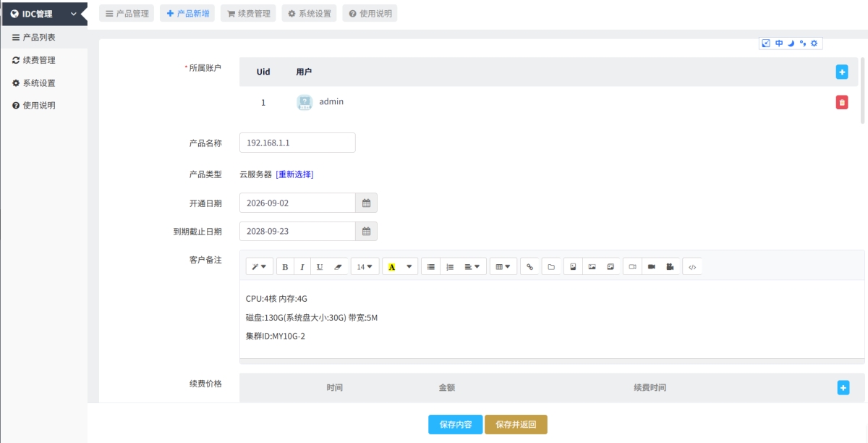Screen dimensions: 868x443
Task: Select 系统设置 in the left sidebar
Action: (x=39, y=83)
